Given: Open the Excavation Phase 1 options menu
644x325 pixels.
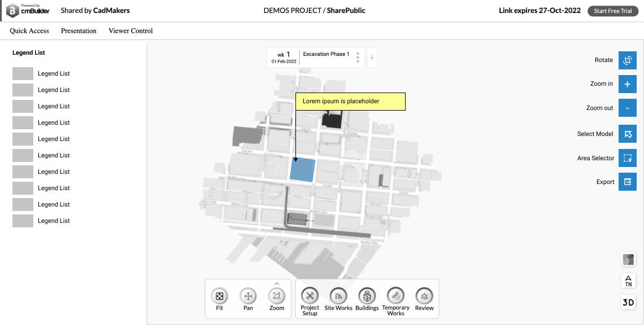Looking at the screenshot, I should (358, 58).
